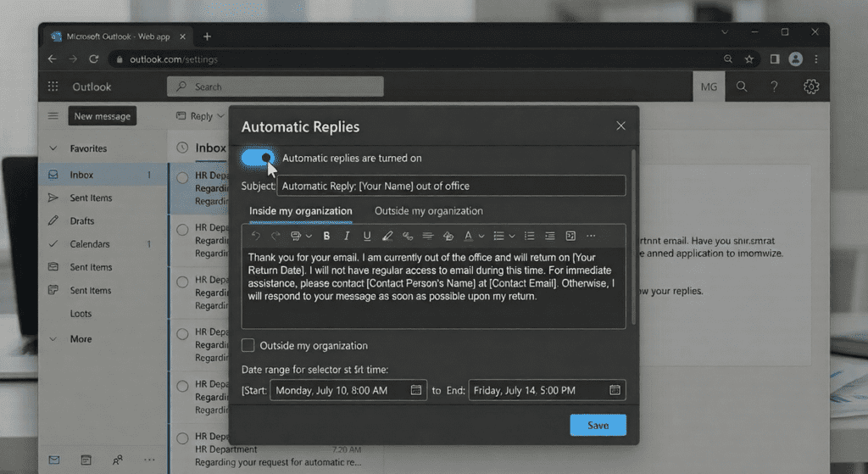This screenshot has height=474, width=868.
Task: Switch to Outside my organization tab
Action: (x=428, y=211)
